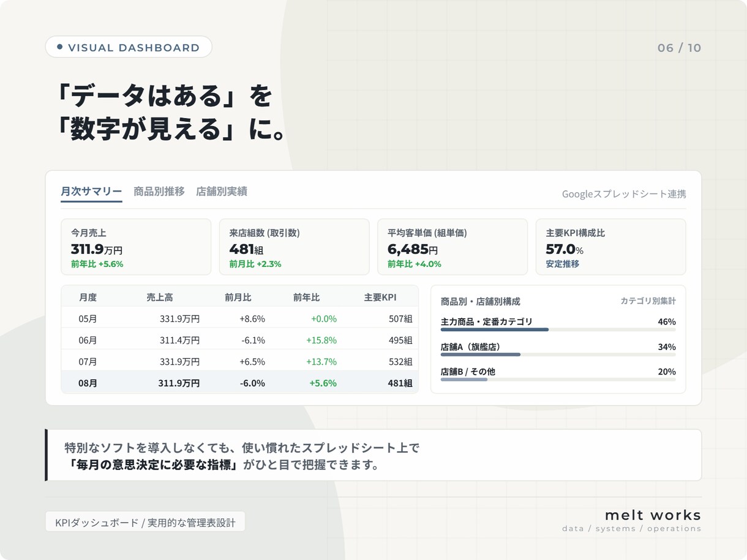Click the +0.0% year-over-year cell
Screen dimensions: 747x560
324,319
